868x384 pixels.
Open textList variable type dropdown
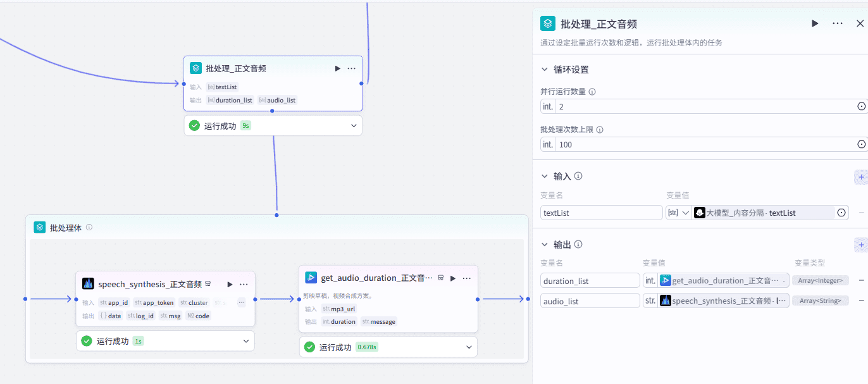(x=678, y=213)
